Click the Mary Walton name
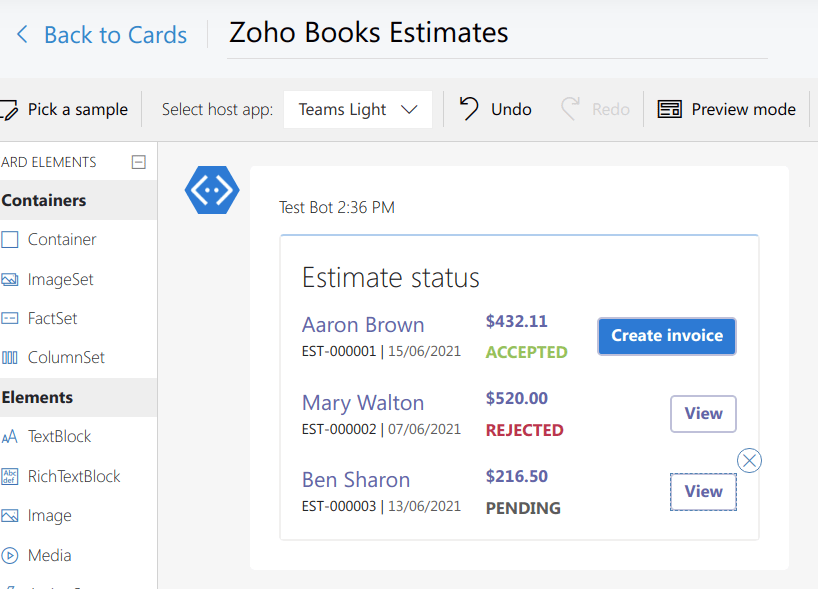Screen dimensions: 818x589 tap(363, 403)
